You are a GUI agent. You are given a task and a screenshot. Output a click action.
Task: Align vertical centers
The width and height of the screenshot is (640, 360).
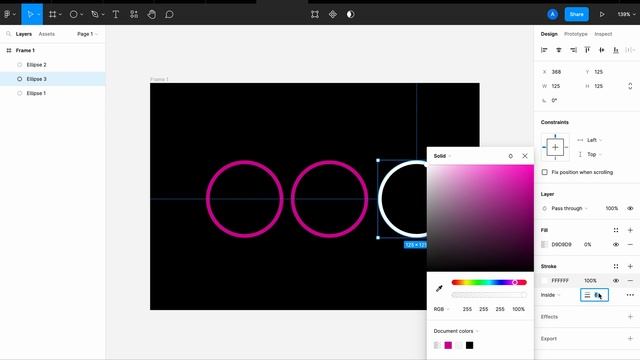[602, 50]
